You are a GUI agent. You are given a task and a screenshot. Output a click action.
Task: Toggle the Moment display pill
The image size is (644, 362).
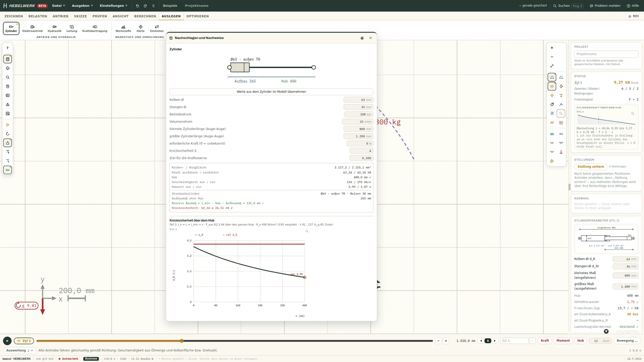click(563, 341)
